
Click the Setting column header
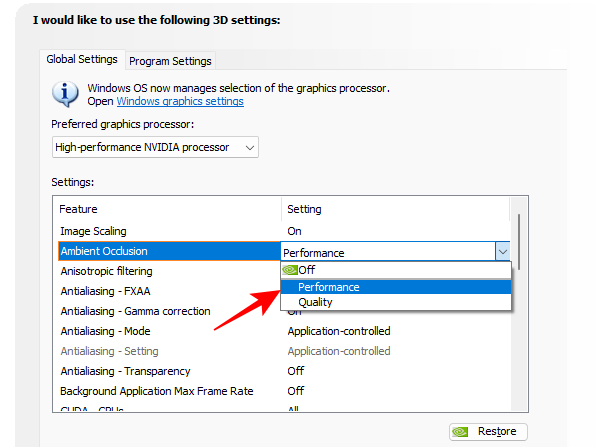(x=395, y=209)
